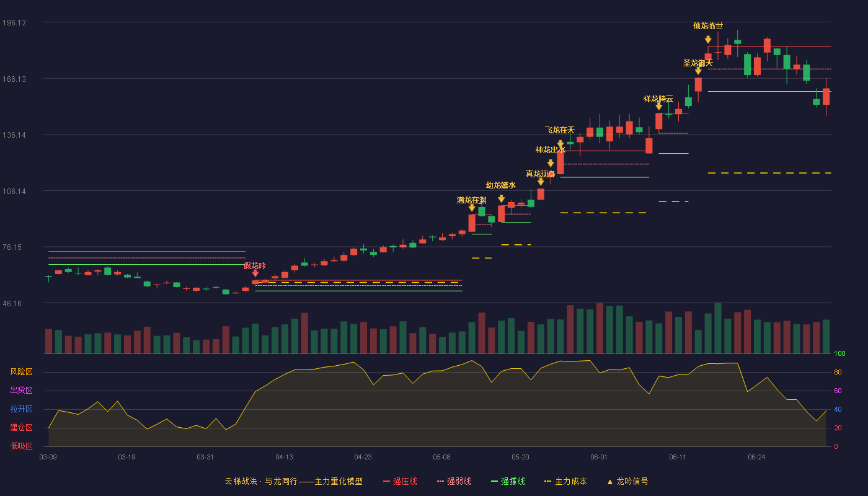Image resolution: width=868 pixels, height=496 pixels.
Task: Click the triangle icon beside 龙吟信号 legend
Action: (x=609, y=482)
